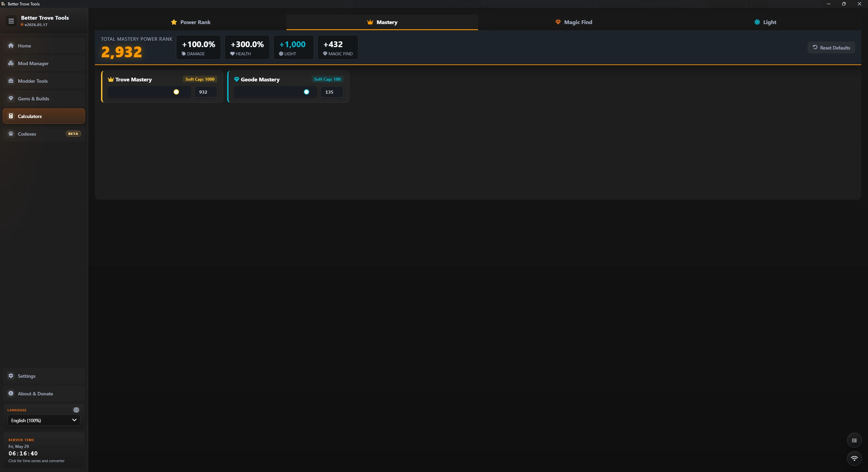Screen dimensions: 868x472
Task: Click the Light sun tab icon
Action: (x=757, y=22)
